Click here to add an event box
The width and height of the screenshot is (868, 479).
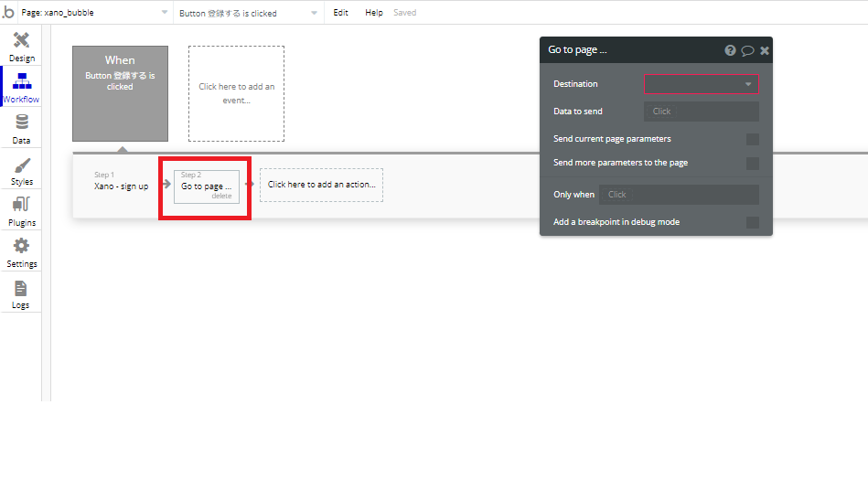point(236,93)
